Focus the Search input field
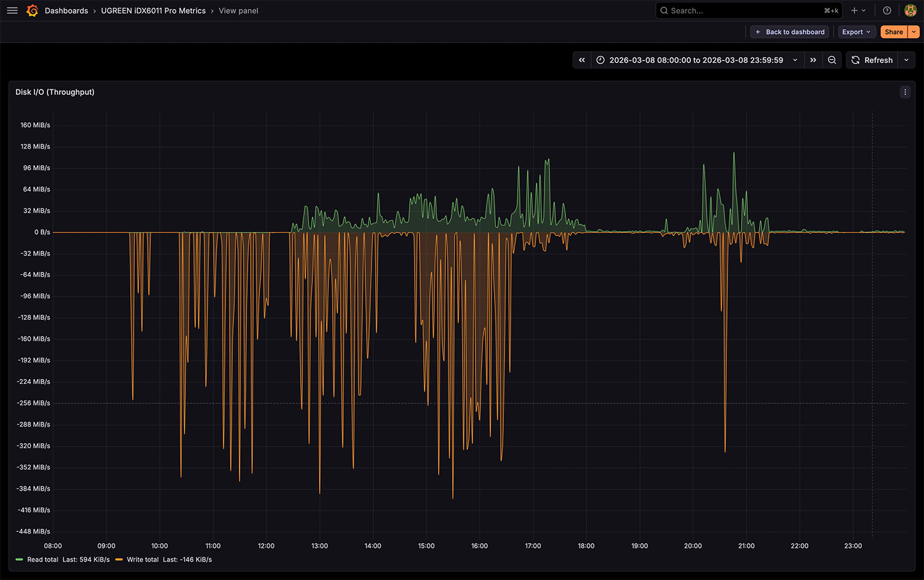Image resolution: width=924 pixels, height=580 pixels. [x=739, y=10]
